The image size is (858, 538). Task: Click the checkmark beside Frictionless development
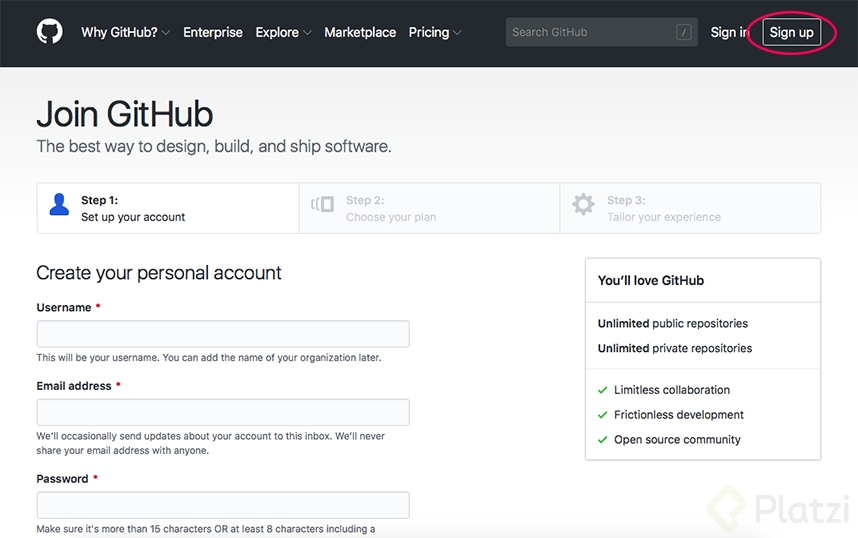click(602, 415)
